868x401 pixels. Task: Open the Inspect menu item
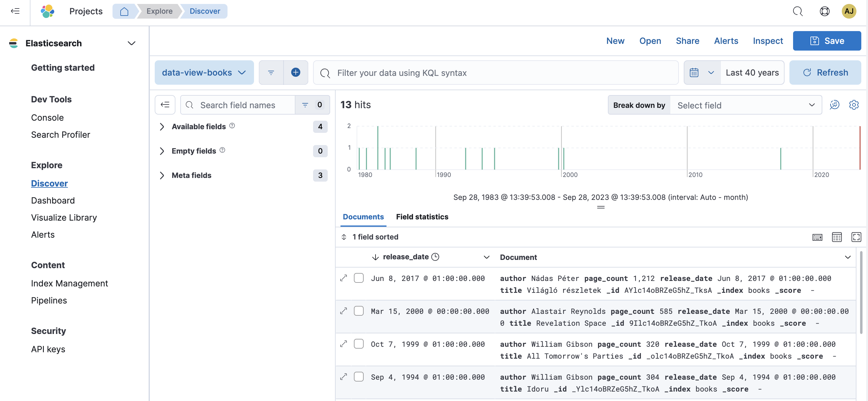tap(767, 41)
